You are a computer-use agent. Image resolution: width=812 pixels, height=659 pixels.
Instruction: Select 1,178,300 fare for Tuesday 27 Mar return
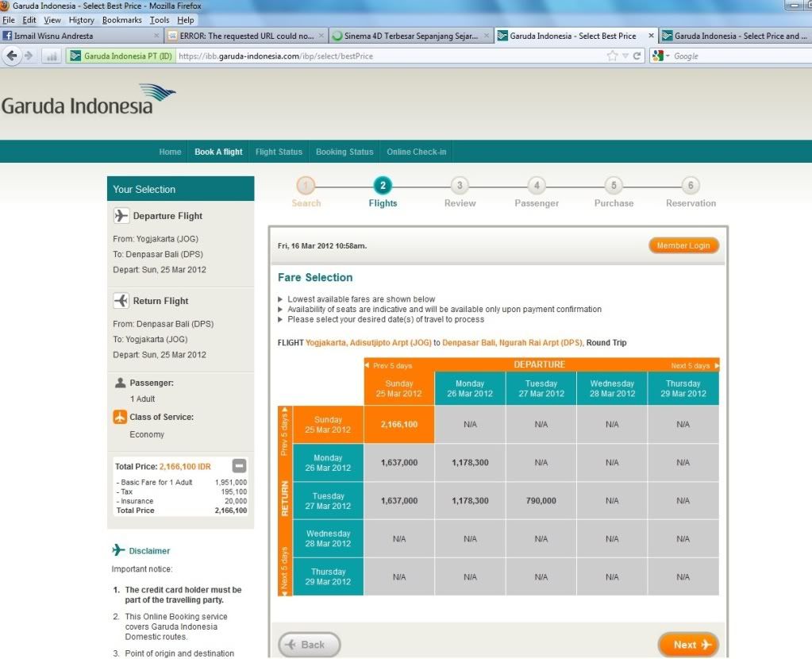[470, 500]
